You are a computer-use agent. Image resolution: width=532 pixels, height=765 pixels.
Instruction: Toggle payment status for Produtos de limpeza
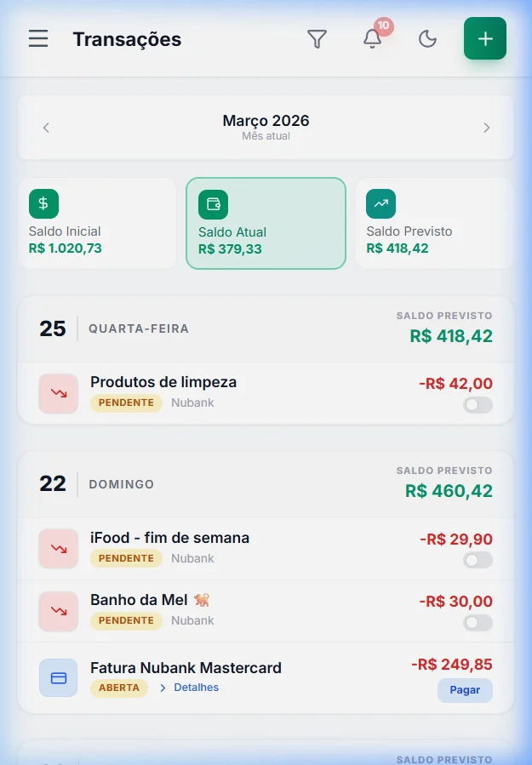pos(478,406)
